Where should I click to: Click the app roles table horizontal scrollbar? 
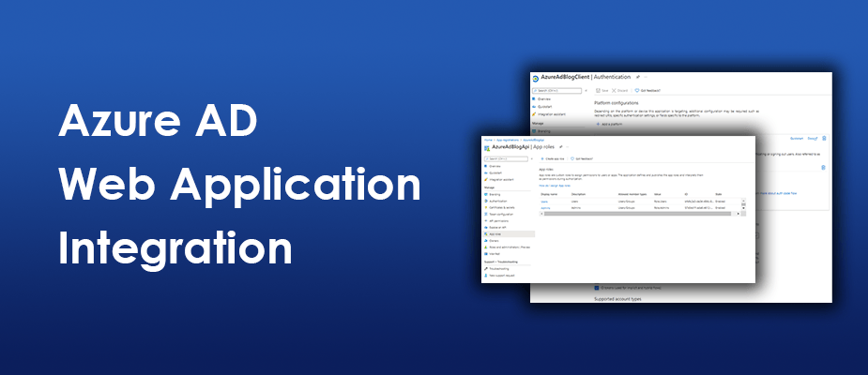(636, 214)
